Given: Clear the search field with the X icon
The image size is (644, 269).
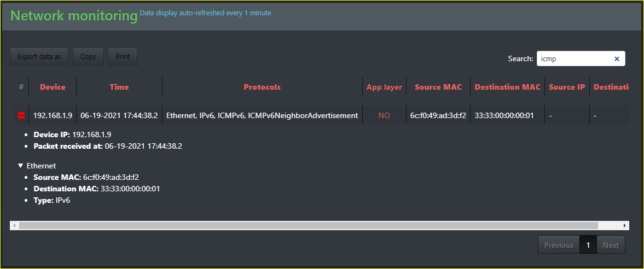Looking at the screenshot, I should click(617, 59).
